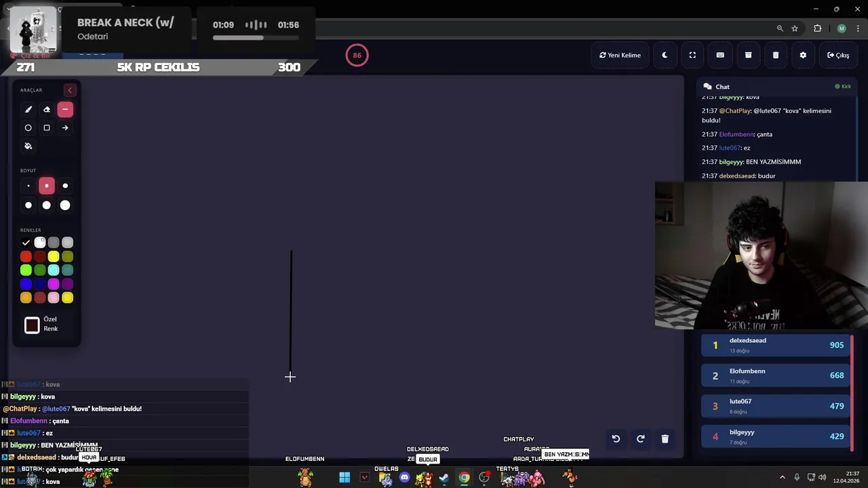Open the keyboard icon in top toolbar
Image resolution: width=868 pixels, height=488 pixels.
[720, 55]
